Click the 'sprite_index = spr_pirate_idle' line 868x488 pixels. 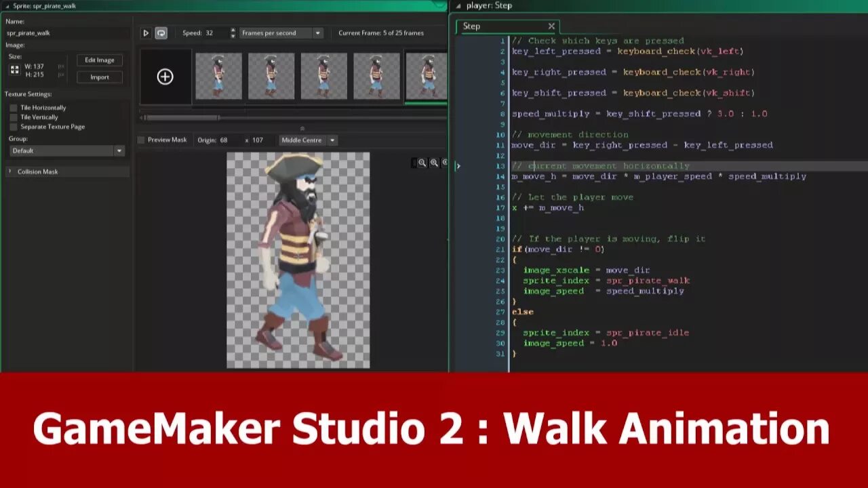click(606, 333)
